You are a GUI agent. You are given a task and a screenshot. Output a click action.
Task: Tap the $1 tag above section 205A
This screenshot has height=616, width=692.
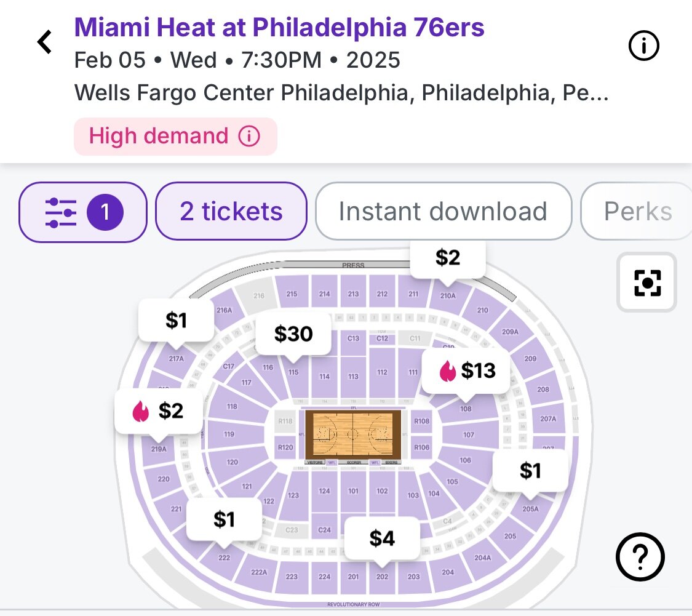pos(530,471)
